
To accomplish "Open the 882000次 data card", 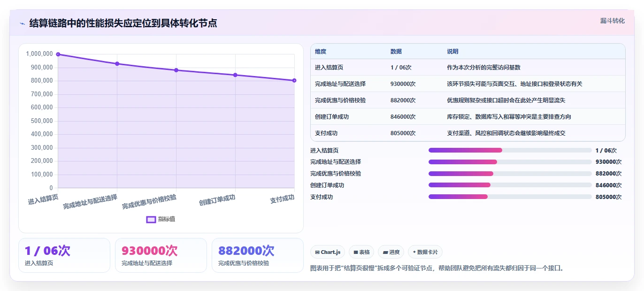I will point(258,255).
